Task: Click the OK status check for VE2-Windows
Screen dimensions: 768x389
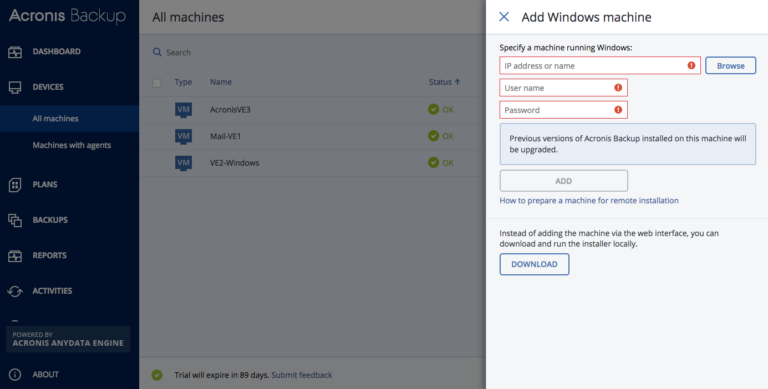Action: 433,162
